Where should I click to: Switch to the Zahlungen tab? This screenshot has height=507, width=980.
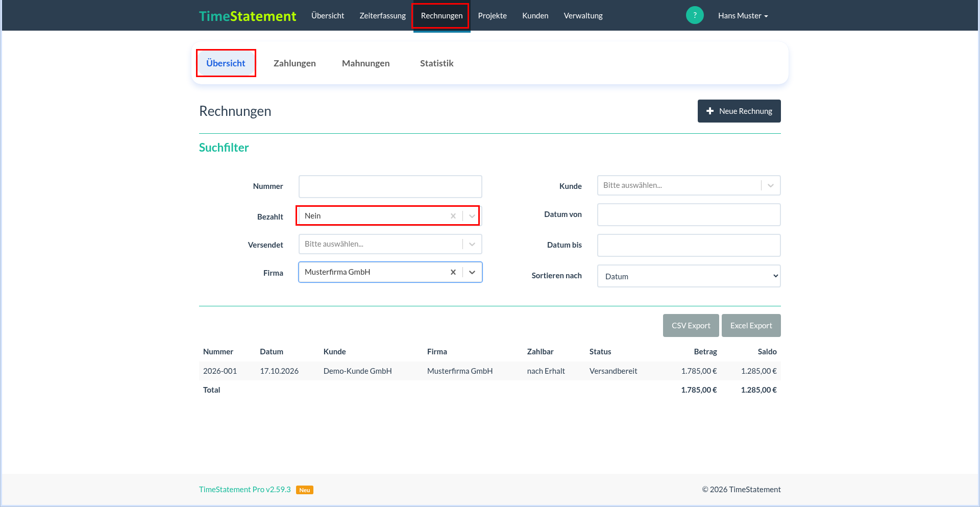(x=295, y=63)
